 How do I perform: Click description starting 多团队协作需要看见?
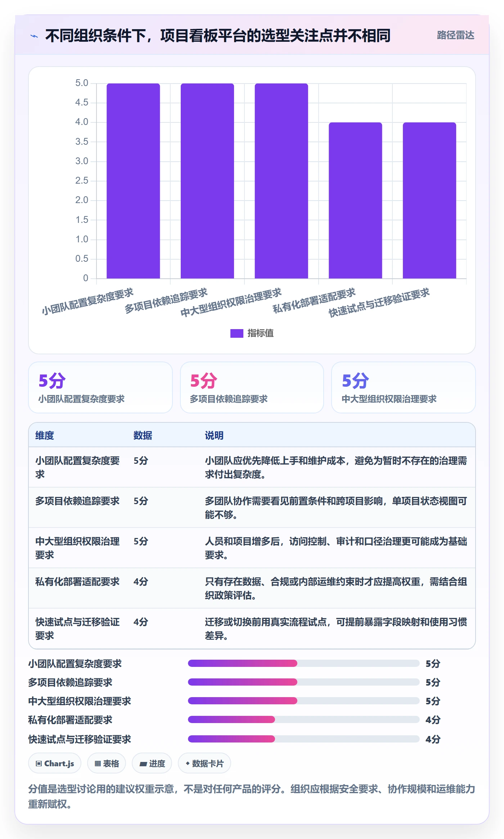pos(336,508)
